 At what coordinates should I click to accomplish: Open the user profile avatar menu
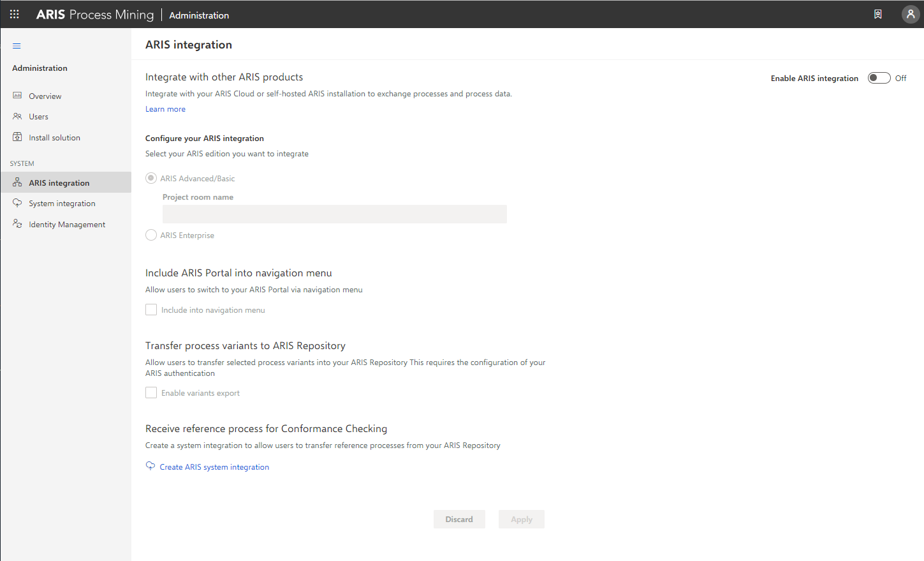point(911,14)
